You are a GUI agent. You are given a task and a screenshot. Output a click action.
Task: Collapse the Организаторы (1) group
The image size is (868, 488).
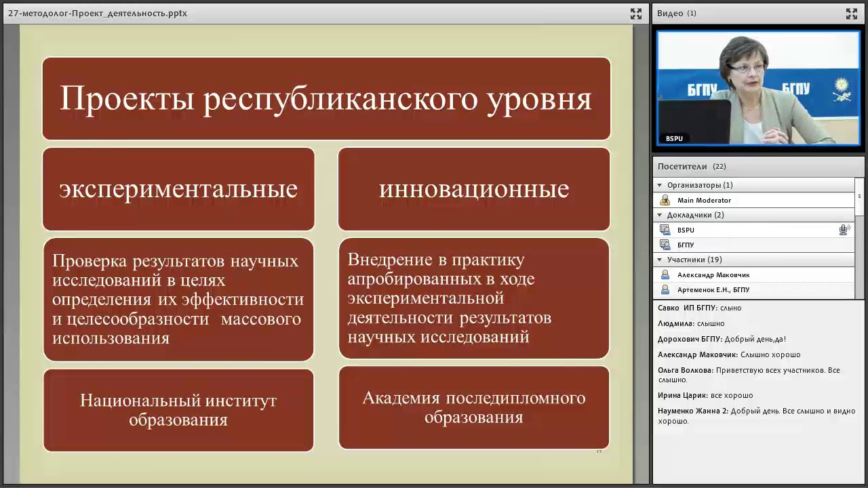(x=659, y=185)
